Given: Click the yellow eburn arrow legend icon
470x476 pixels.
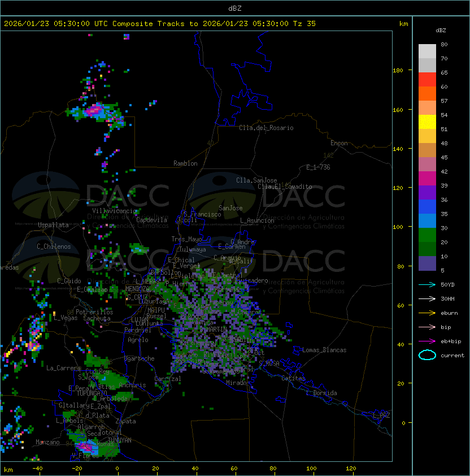Looking at the screenshot, I should tap(427, 313).
